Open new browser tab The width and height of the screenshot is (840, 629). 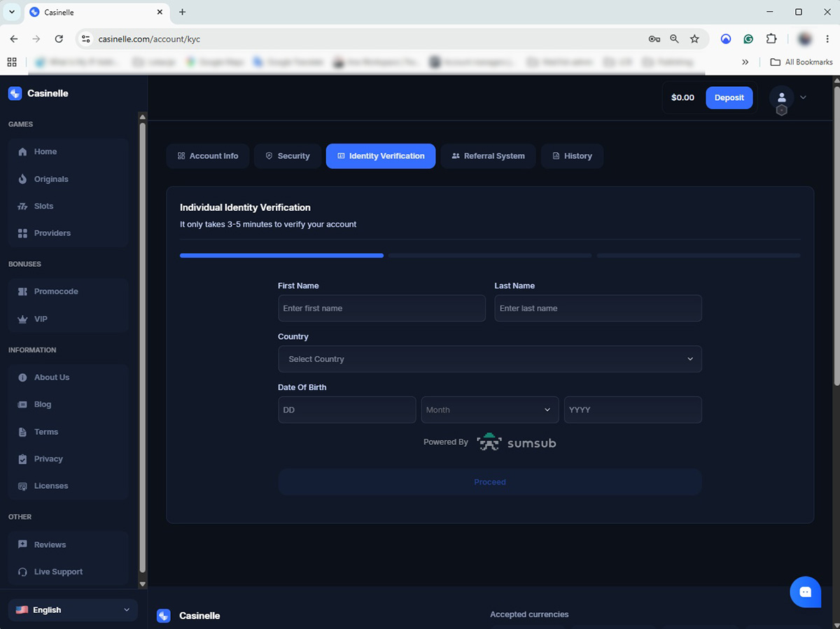pos(183,12)
